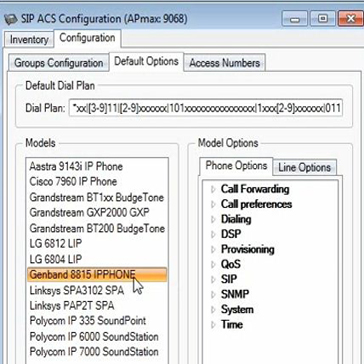Image resolution: width=364 pixels, height=364 pixels.
Task: Close the SIP ACS Configuration window
Action: tap(350, 18)
